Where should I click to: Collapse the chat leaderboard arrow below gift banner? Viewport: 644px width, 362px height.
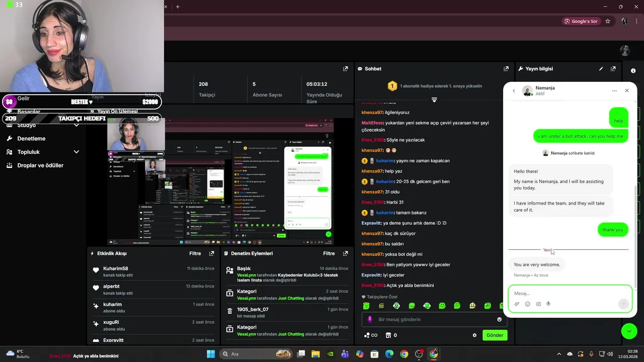click(434, 100)
